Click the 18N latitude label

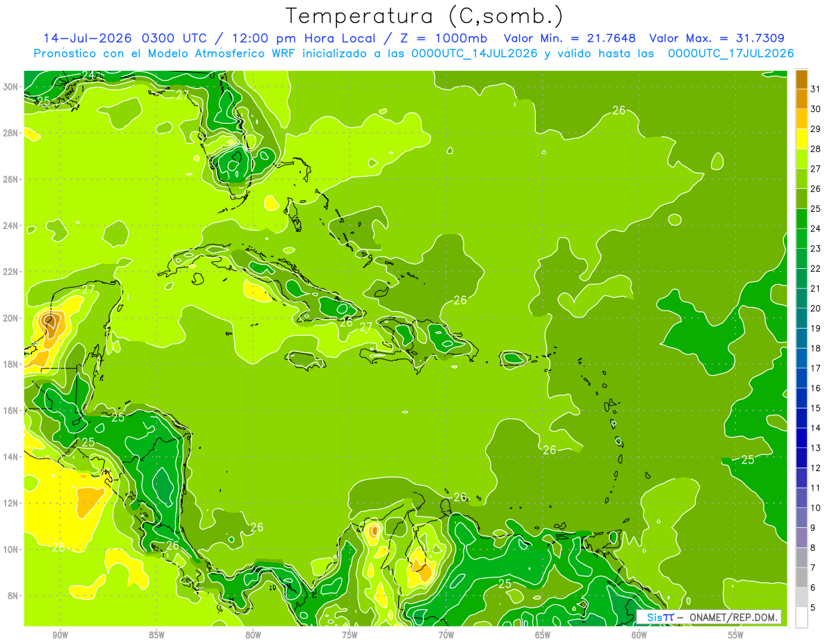coord(10,364)
